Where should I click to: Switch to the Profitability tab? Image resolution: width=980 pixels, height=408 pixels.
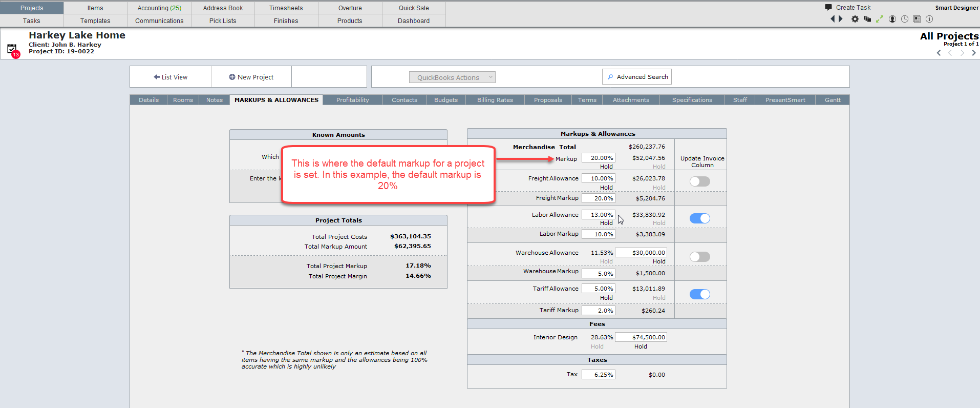click(x=353, y=100)
